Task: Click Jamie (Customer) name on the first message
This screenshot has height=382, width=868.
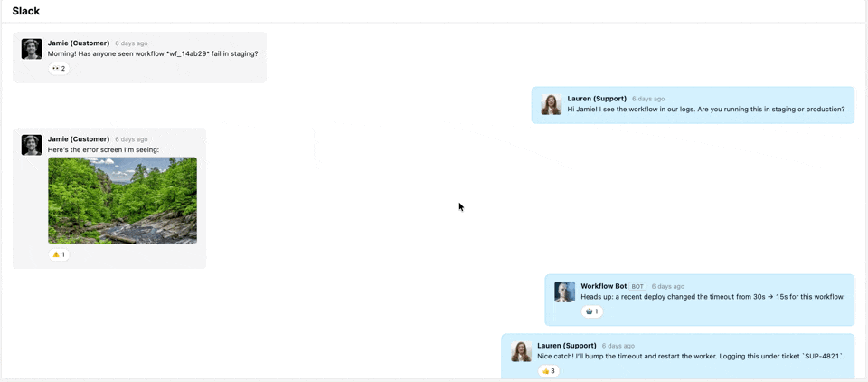Action: (79, 43)
